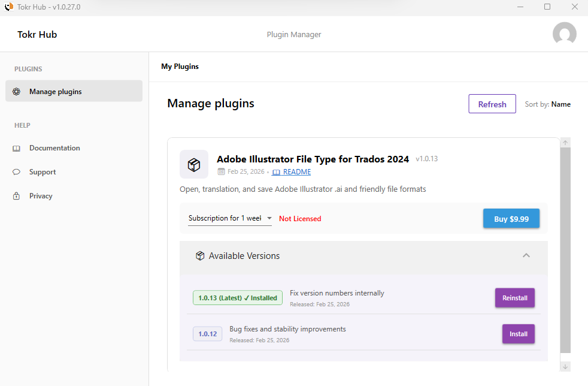Click the Manage plugins gear icon
Image resolution: width=588 pixels, height=386 pixels.
pos(17,92)
